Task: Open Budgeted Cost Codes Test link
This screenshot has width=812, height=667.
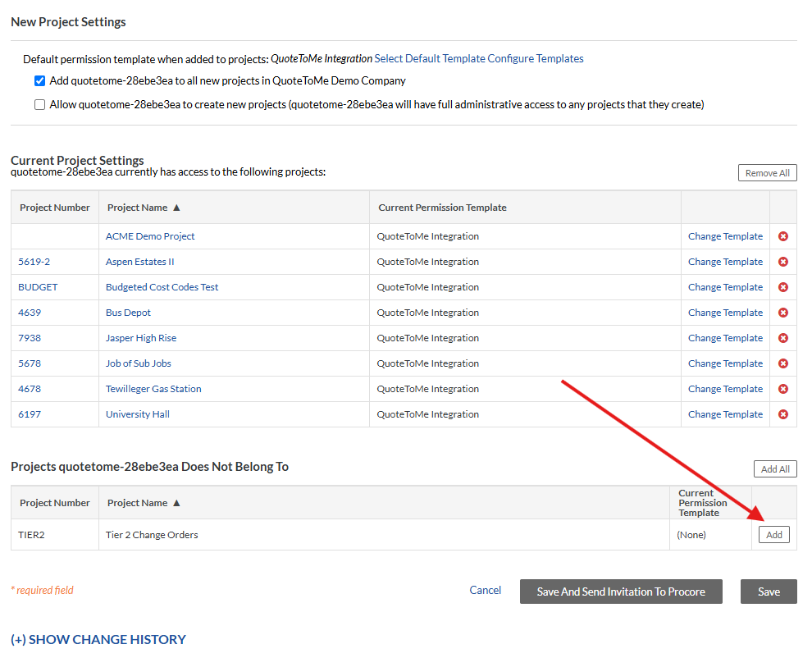Action: pos(162,287)
